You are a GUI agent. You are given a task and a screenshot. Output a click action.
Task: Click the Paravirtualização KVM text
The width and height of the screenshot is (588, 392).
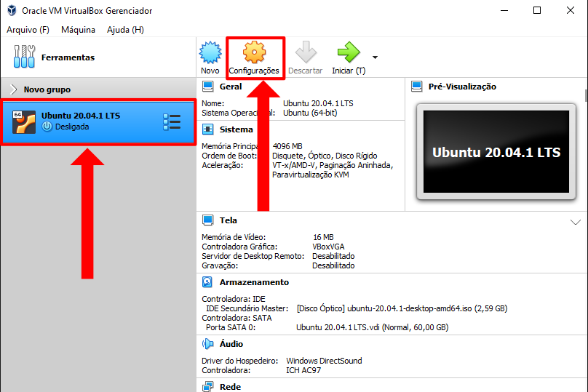coord(311,175)
